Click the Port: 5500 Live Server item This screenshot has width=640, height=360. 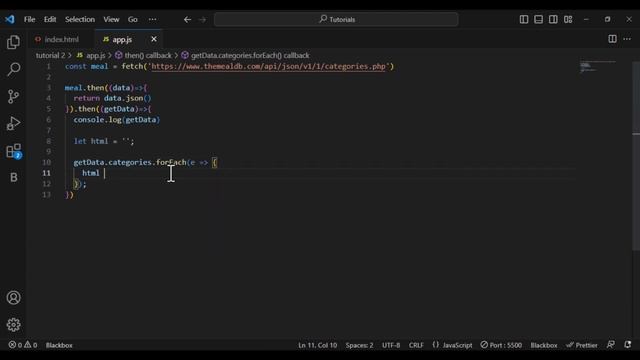(501, 345)
